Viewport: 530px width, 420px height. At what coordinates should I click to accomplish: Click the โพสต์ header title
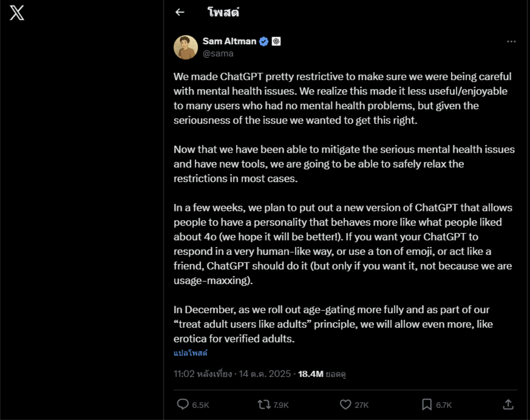(x=223, y=12)
